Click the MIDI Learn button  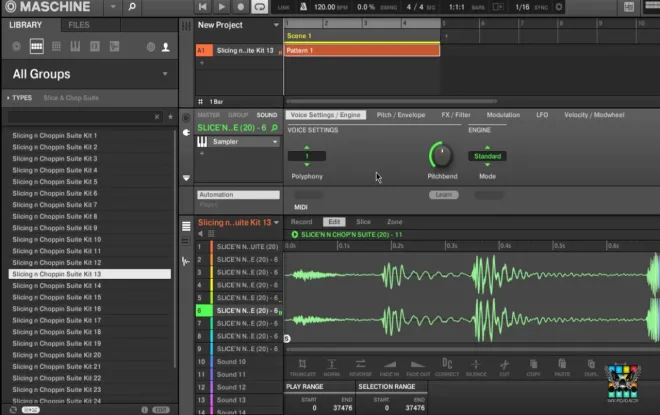444,195
